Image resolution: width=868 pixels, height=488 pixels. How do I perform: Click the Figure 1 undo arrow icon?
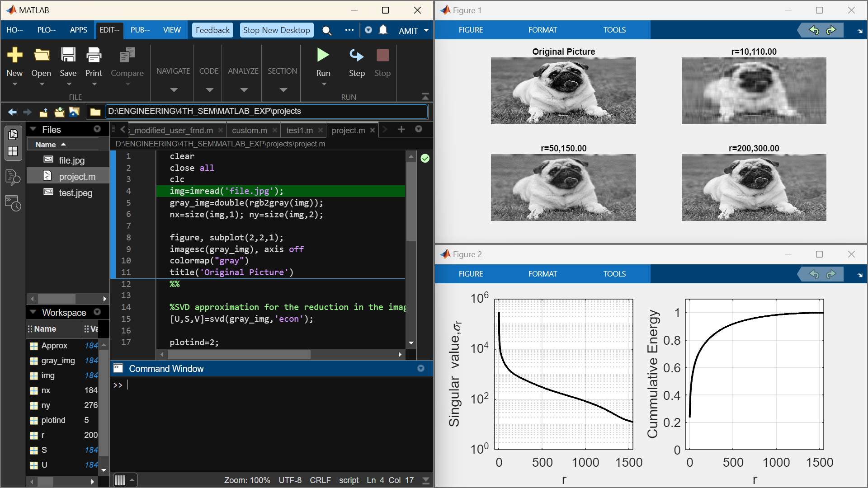pos(814,30)
